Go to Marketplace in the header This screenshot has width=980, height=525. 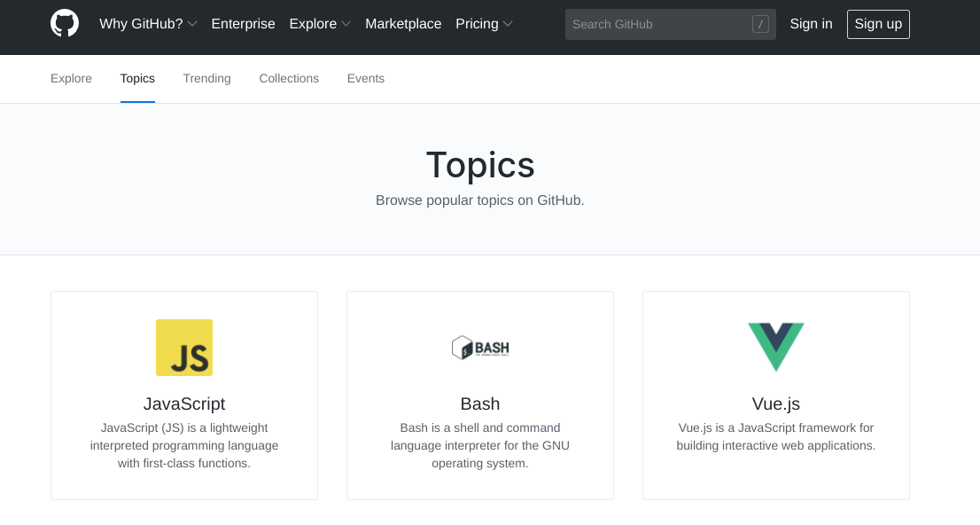403,24
